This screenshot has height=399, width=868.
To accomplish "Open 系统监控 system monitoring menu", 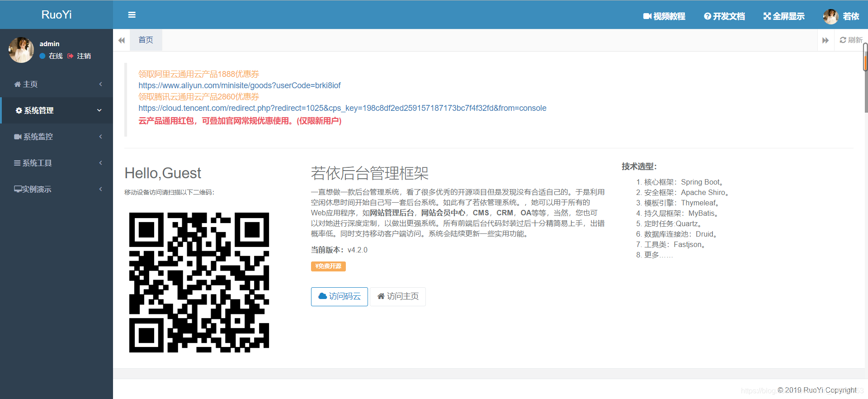I will tap(57, 137).
